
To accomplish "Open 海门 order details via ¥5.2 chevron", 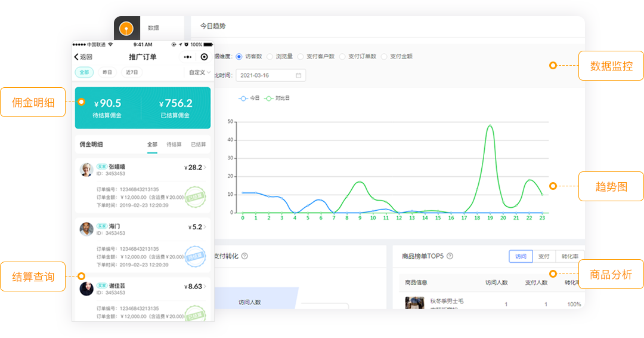I will point(206,227).
